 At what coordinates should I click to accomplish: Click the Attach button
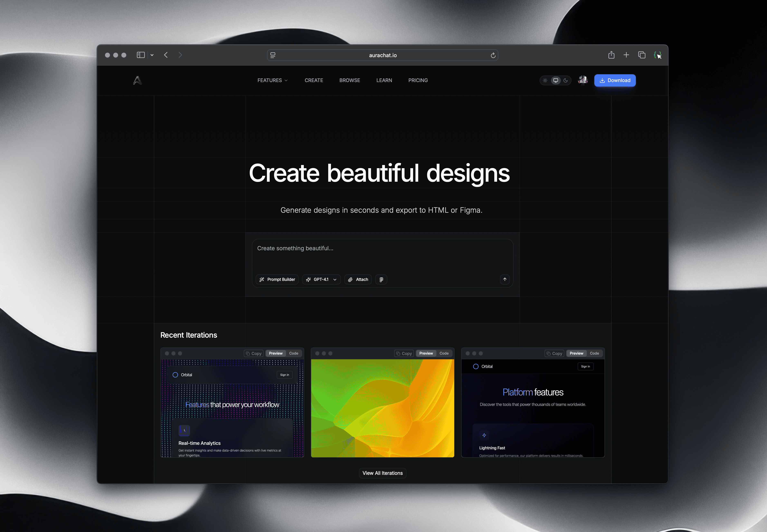tap(358, 279)
